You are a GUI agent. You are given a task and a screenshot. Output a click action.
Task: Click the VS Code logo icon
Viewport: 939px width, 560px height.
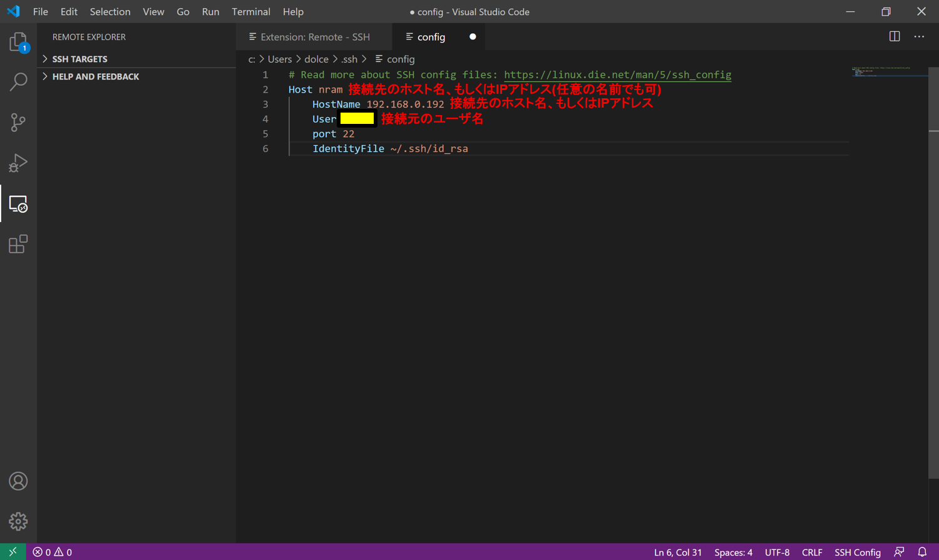[13, 11]
